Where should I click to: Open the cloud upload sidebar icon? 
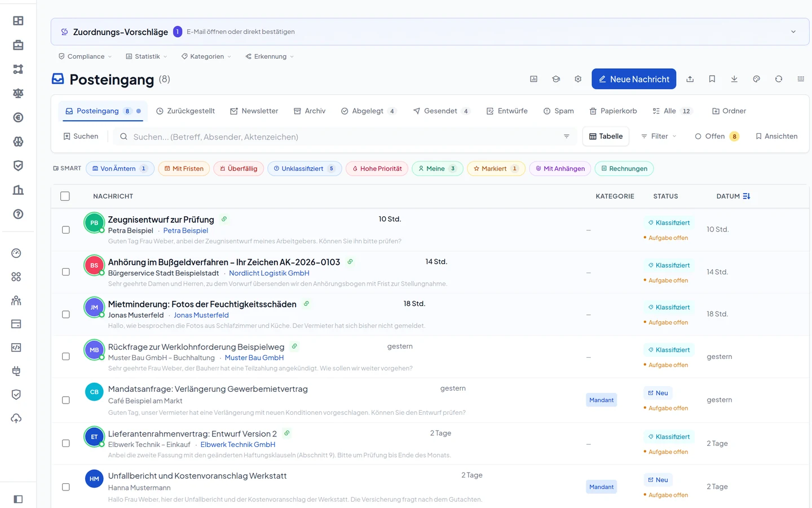click(16, 418)
